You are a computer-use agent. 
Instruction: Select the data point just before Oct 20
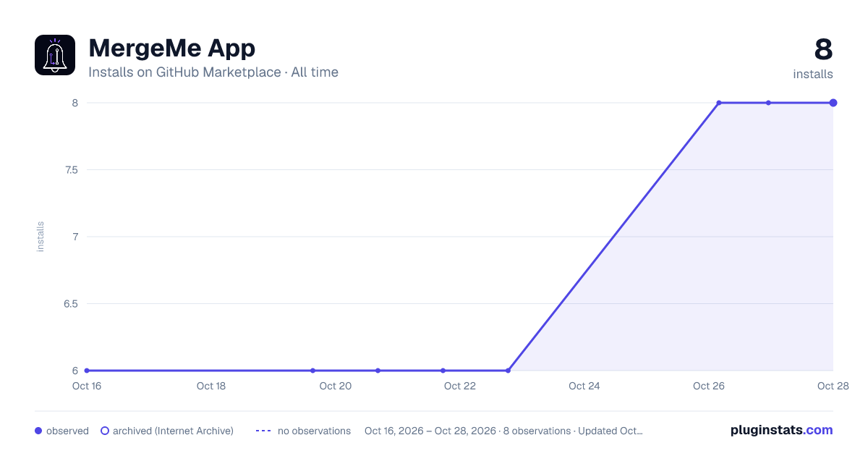tap(312, 371)
